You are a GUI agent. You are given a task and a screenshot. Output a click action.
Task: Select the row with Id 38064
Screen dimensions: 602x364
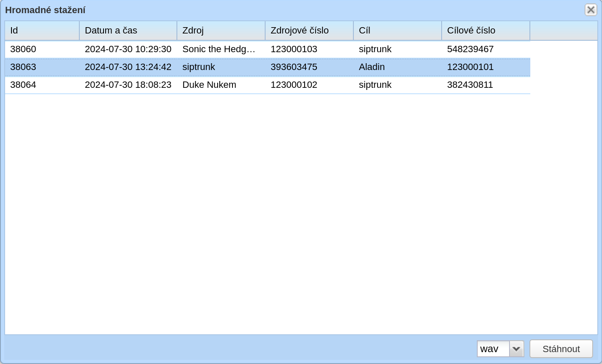268,85
